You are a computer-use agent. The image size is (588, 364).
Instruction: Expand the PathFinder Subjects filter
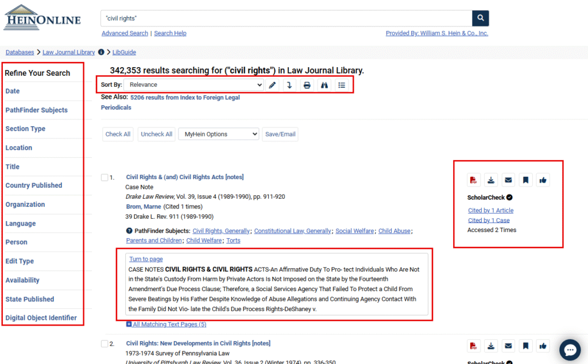36,110
